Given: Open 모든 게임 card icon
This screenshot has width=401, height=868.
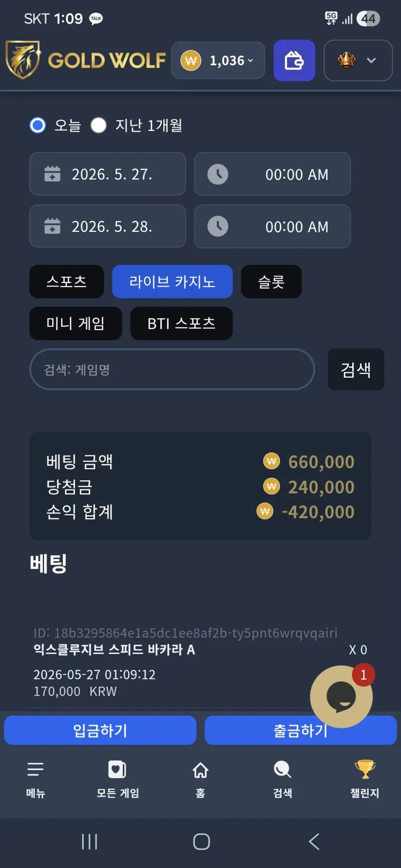Looking at the screenshot, I should (118, 770).
